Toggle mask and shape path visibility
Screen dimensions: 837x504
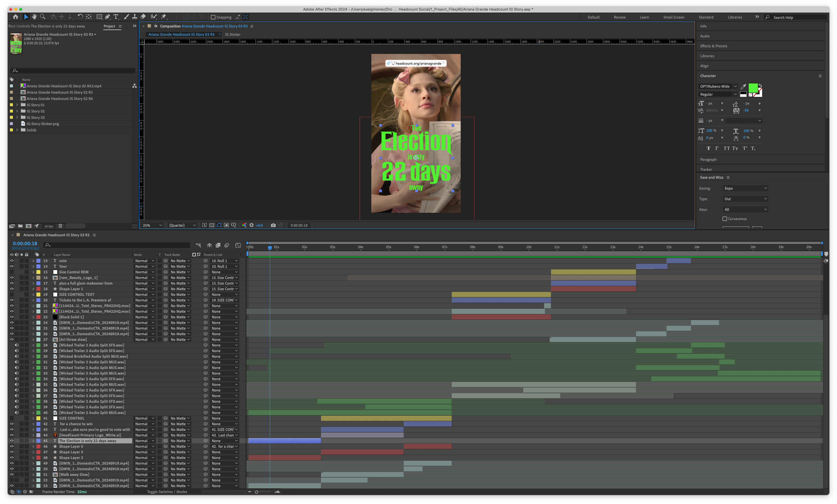point(219,225)
